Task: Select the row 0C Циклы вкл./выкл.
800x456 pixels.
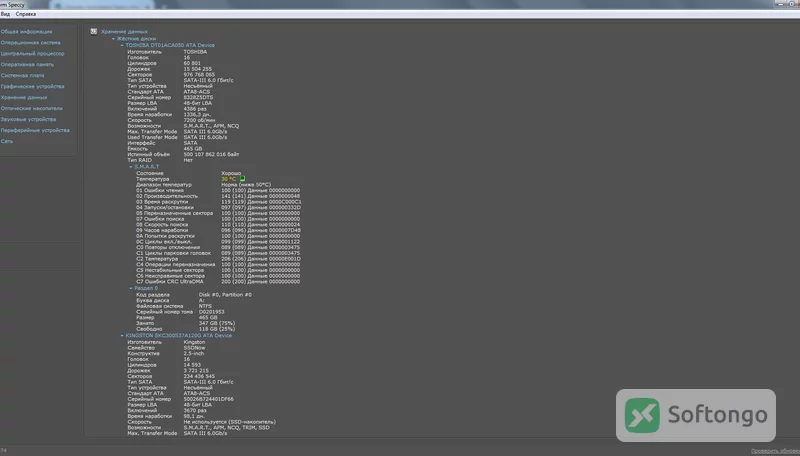Action: (218, 242)
